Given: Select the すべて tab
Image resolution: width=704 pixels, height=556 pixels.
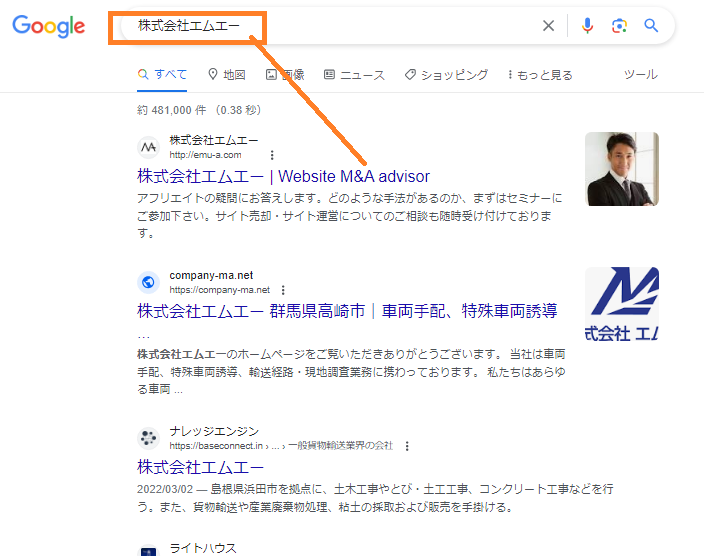Looking at the screenshot, I should click(x=162, y=74).
